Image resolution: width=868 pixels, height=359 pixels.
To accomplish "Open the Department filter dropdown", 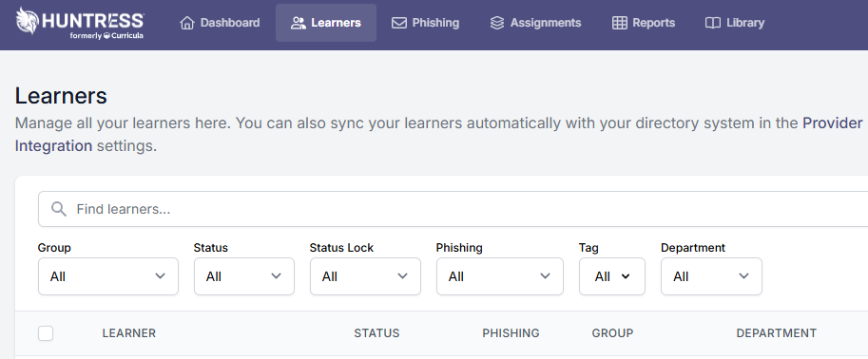I will tap(711, 276).
